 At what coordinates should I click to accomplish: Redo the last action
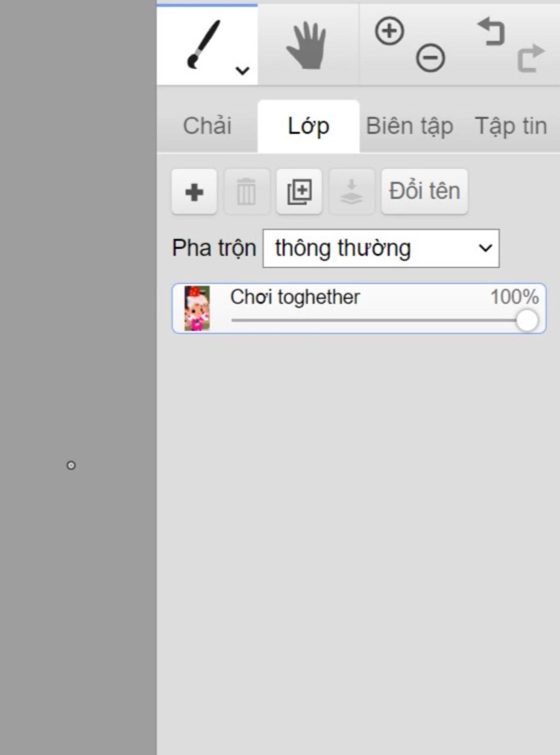[x=531, y=58]
